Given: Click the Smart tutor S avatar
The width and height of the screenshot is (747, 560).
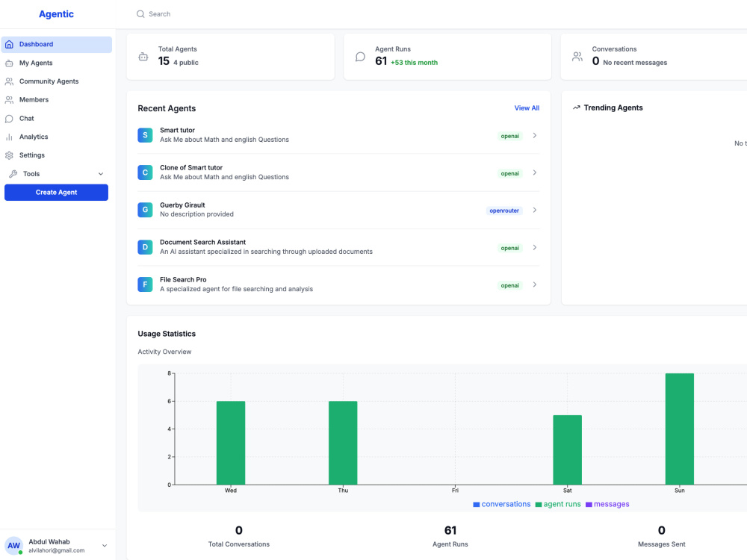Looking at the screenshot, I should pos(146,135).
